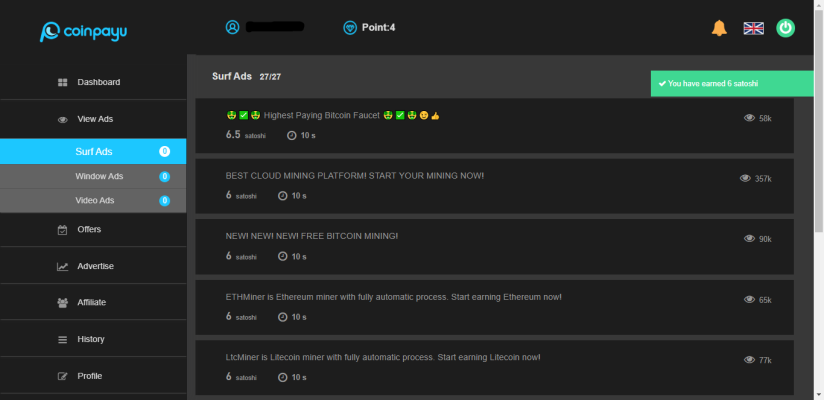Click the coinpayu logo

83,32
